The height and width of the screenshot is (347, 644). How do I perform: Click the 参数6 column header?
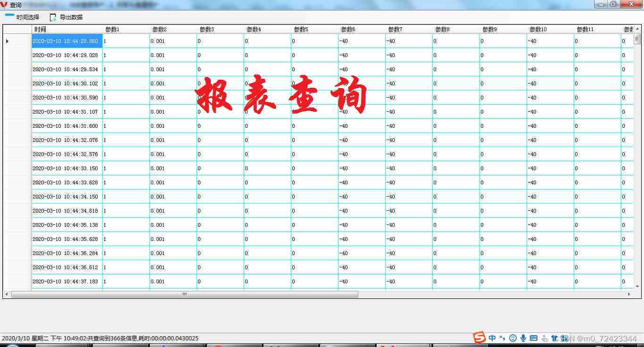(362, 29)
